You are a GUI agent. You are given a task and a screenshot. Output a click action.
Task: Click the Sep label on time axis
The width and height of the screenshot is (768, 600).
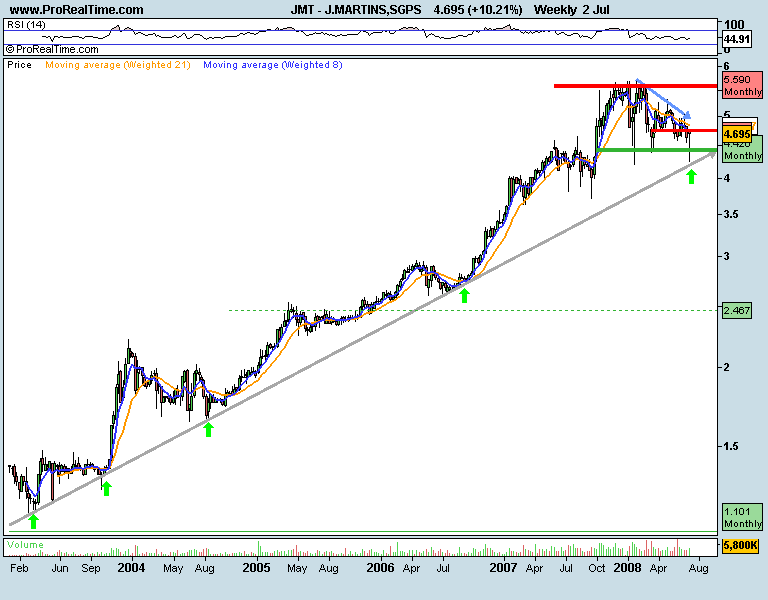(91, 568)
